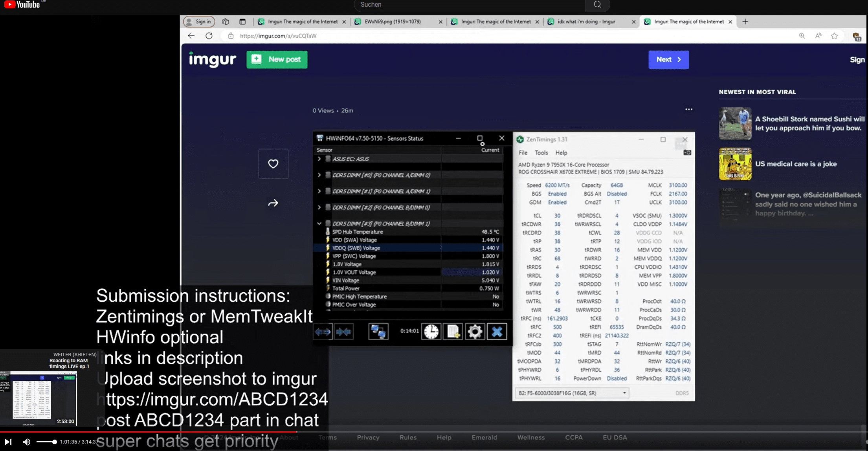Click Emerald link in imgur footer
Image resolution: width=868 pixels, height=451 pixels.
[x=484, y=437]
